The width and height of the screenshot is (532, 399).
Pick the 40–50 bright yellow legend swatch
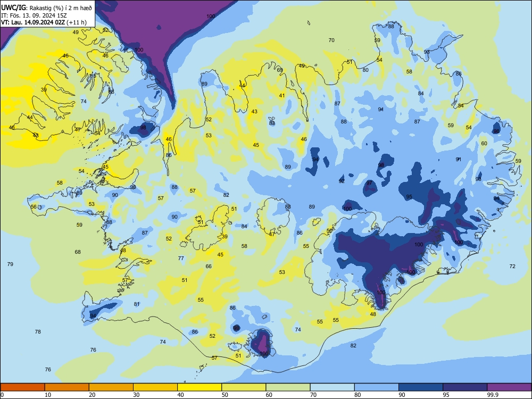[x=199, y=387]
